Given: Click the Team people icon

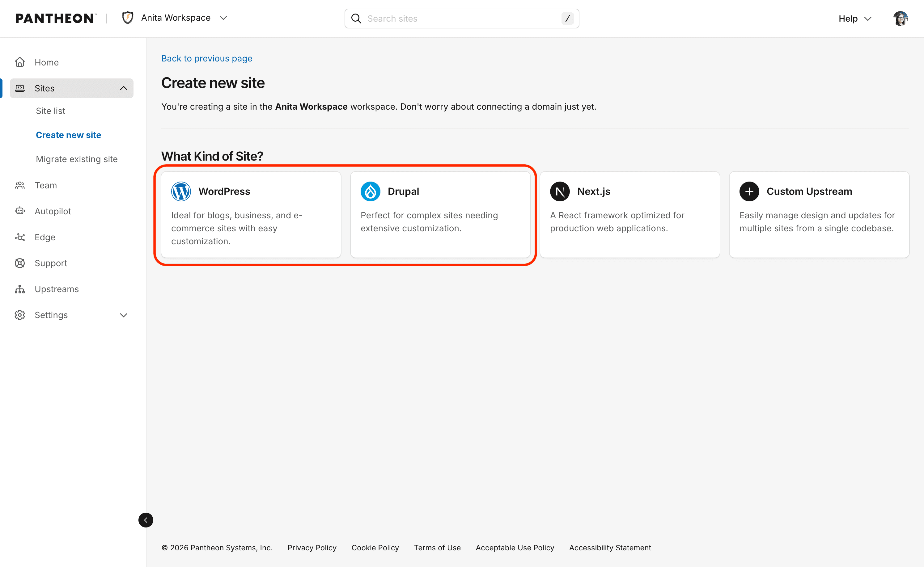Looking at the screenshot, I should (20, 185).
